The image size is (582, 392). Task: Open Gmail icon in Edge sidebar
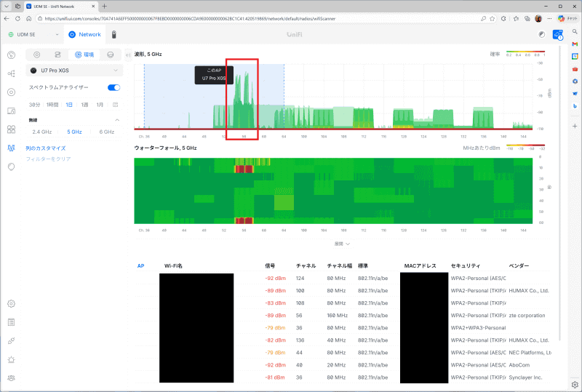(575, 44)
